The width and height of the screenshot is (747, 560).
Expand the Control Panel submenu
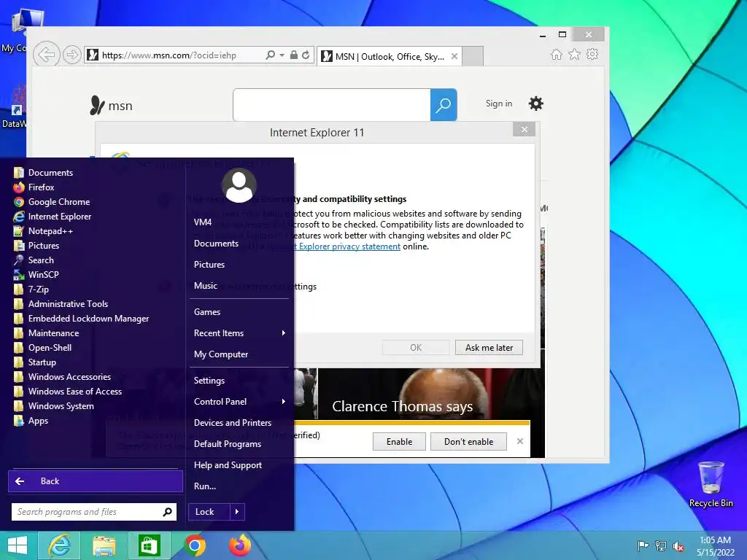click(239, 402)
